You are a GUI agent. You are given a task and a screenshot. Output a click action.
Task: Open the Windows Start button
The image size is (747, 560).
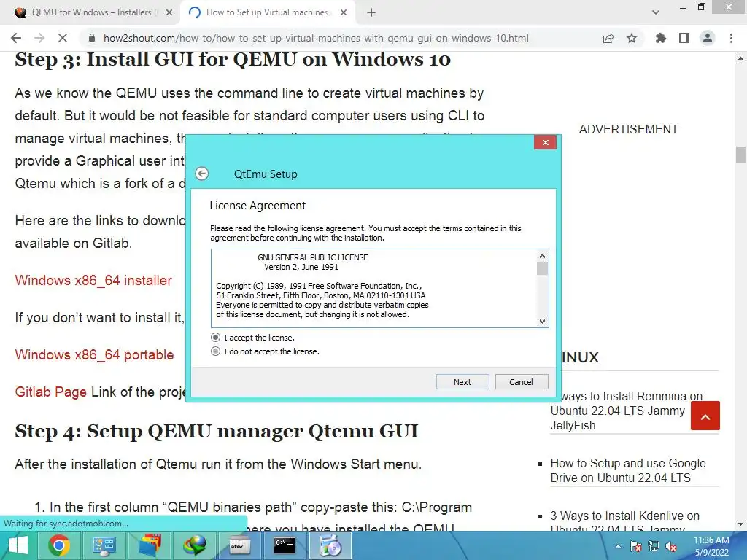(18, 545)
